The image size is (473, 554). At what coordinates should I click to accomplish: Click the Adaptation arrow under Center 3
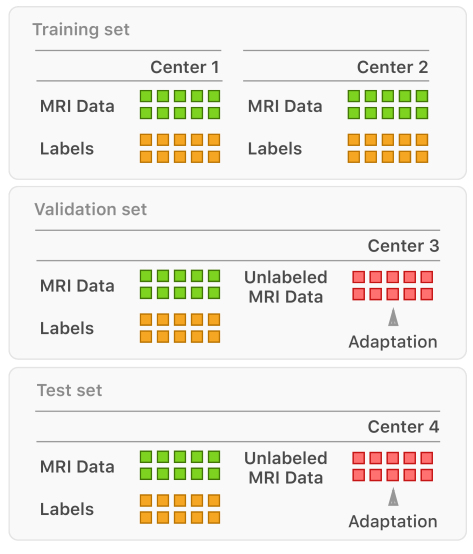(x=393, y=317)
